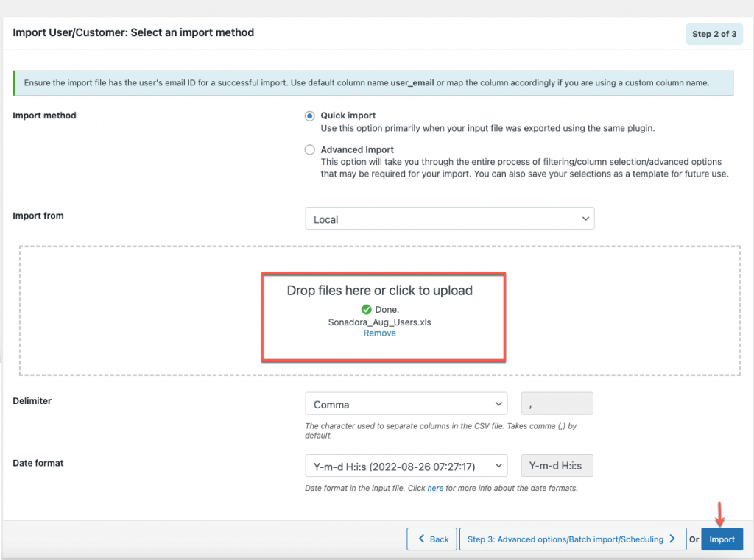Image resolution: width=754 pixels, height=560 pixels.
Task: Click the 'Import from' label
Action: (38, 216)
